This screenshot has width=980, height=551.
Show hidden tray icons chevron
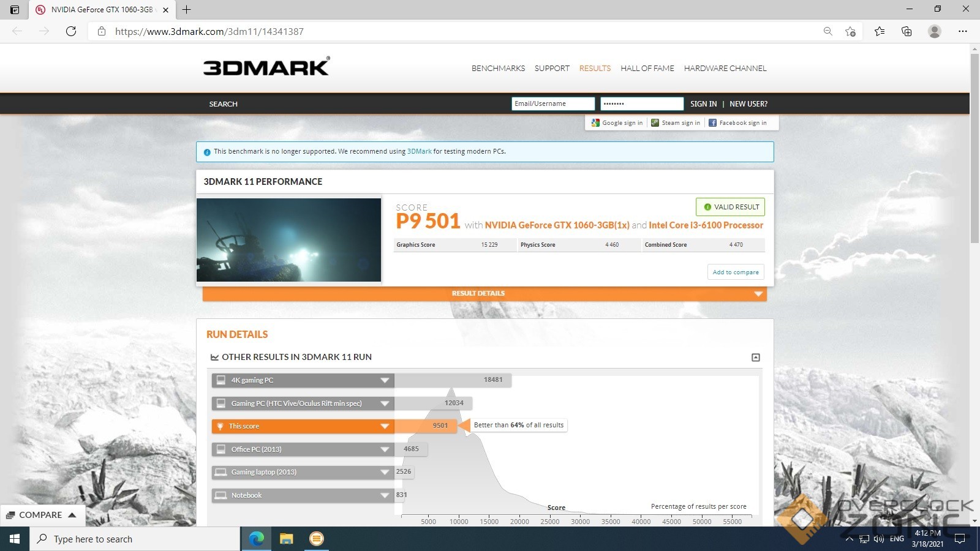[849, 539]
